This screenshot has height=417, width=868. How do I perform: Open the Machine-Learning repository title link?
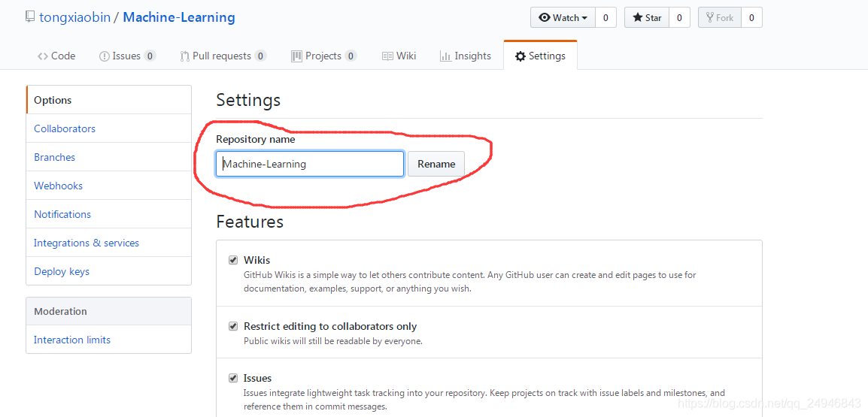[179, 17]
